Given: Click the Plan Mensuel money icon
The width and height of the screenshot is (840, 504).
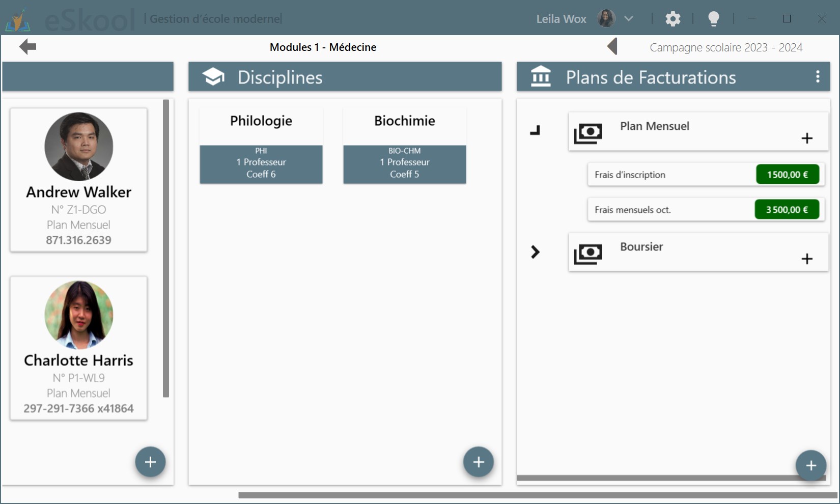Looking at the screenshot, I should (588, 133).
